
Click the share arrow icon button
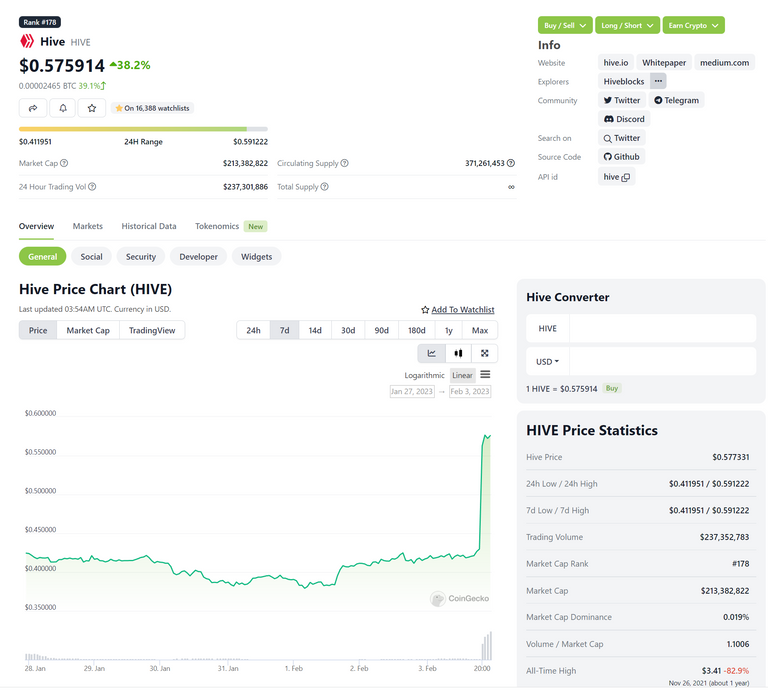tap(33, 108)
